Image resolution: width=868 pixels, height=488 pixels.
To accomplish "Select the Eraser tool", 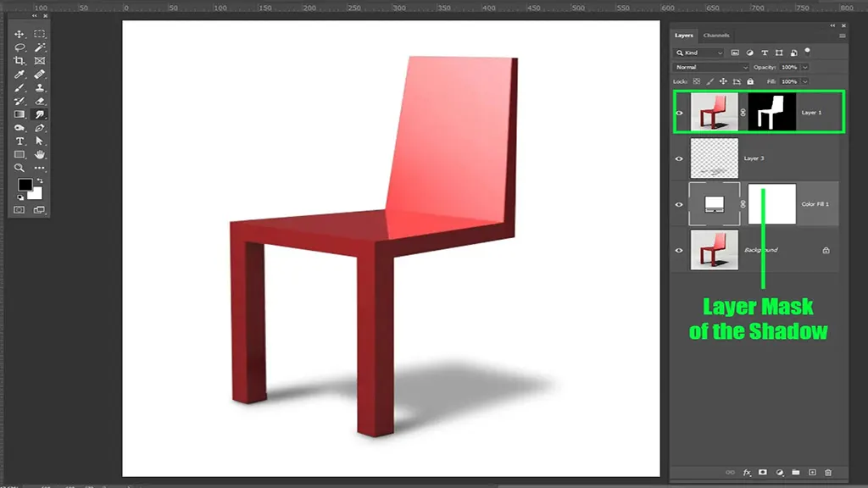I will [x=39, y=102].
